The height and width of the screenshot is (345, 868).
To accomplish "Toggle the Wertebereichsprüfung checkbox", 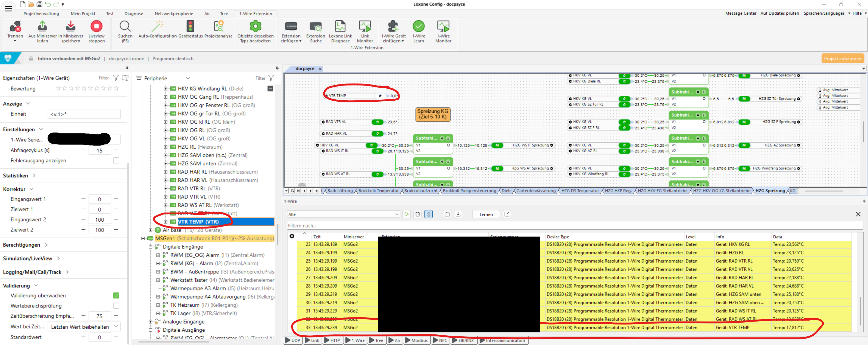I will point(116,306).
